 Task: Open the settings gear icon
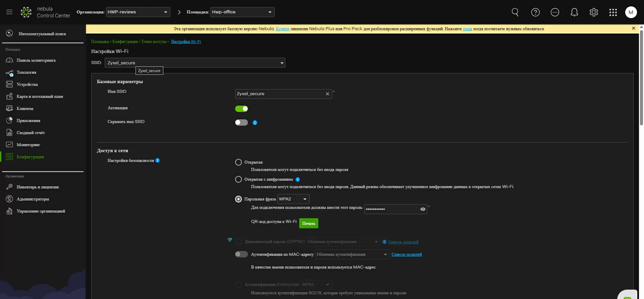(594, 12)
